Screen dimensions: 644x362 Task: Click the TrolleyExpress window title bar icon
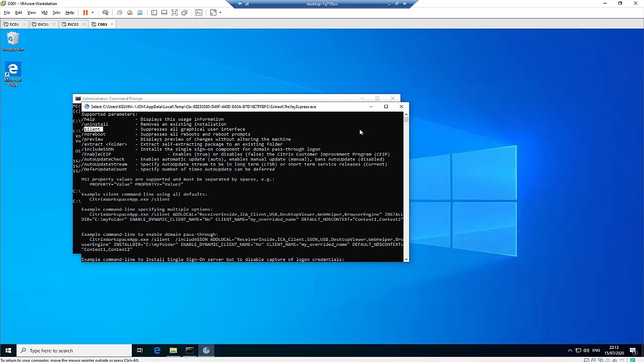[87, 107]
